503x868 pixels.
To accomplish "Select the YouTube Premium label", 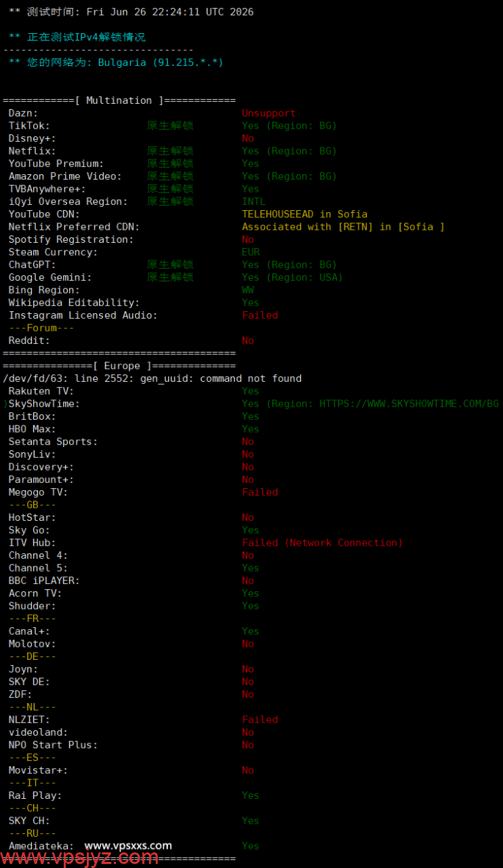I will click(56, 163).
